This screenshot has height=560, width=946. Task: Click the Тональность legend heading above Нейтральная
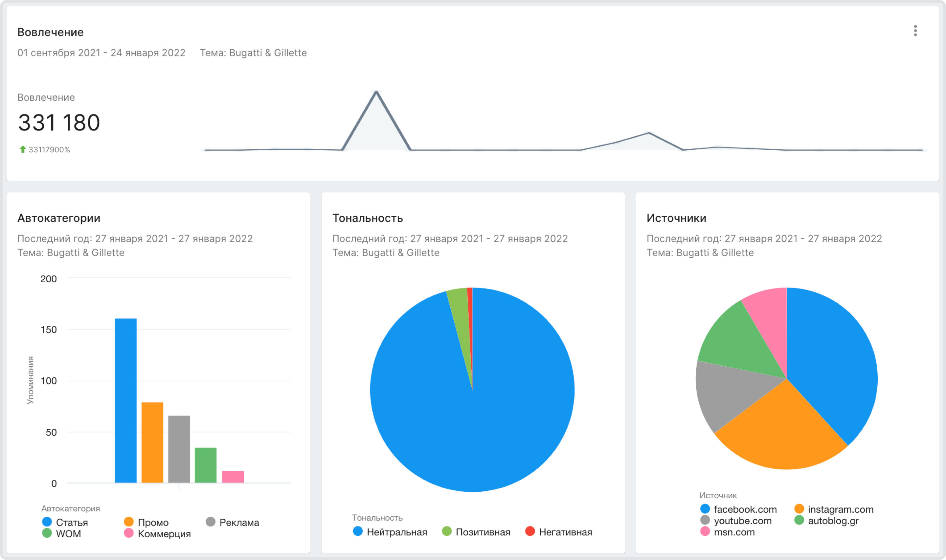(377, 518)
